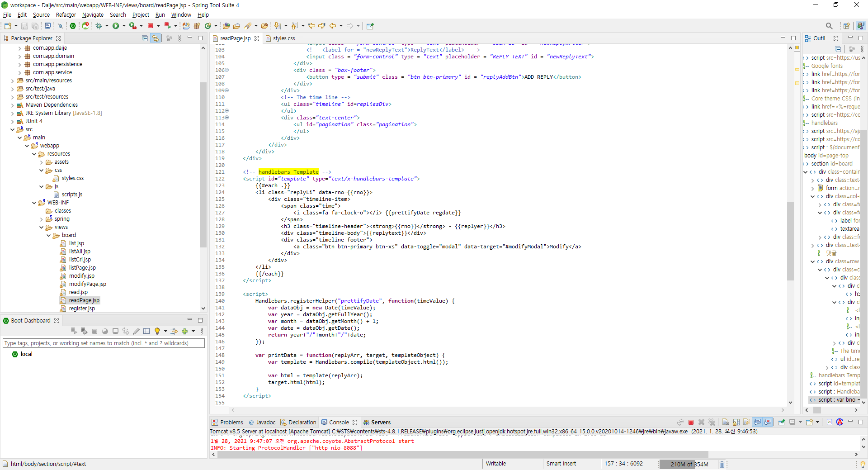This screenshot has width=868, height=470.
Task: Click the Console scroll lock icon
Action: (736, 422)
